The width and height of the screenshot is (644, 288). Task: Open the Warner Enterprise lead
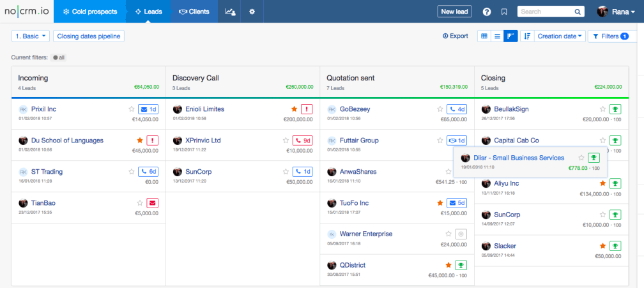[366, 234]
